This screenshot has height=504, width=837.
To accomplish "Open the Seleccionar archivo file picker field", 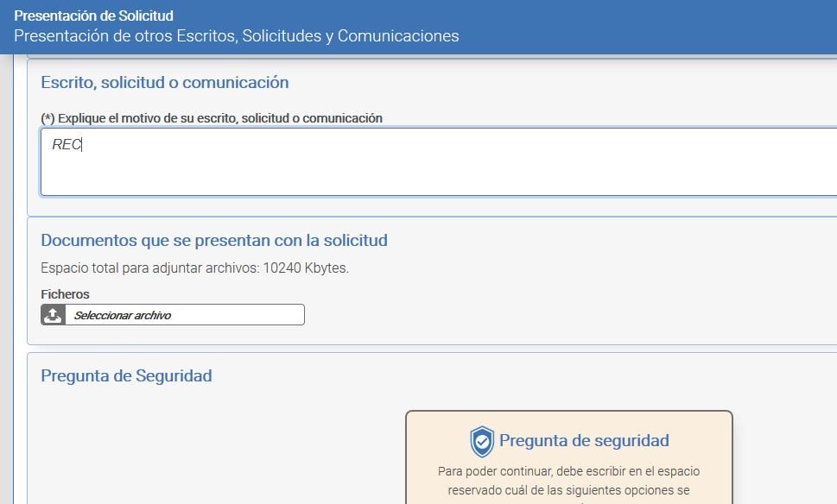I will (184, 315).
